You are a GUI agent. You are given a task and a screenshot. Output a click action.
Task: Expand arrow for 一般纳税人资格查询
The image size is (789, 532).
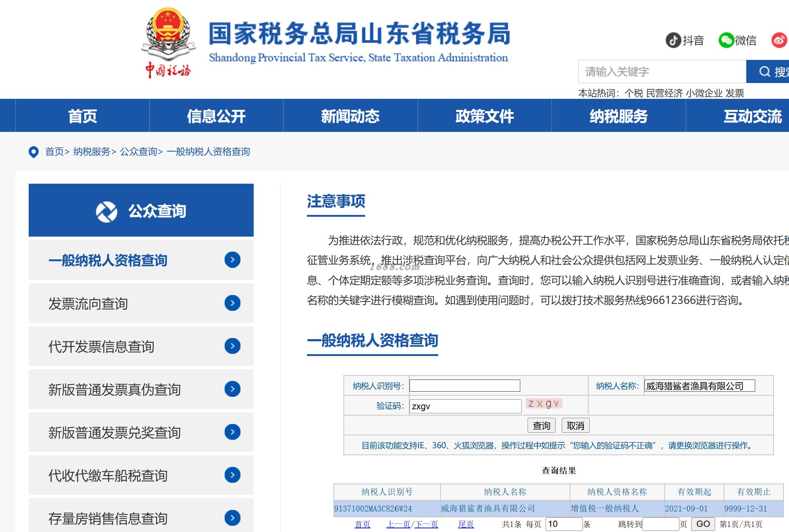[x=232, y=260]
